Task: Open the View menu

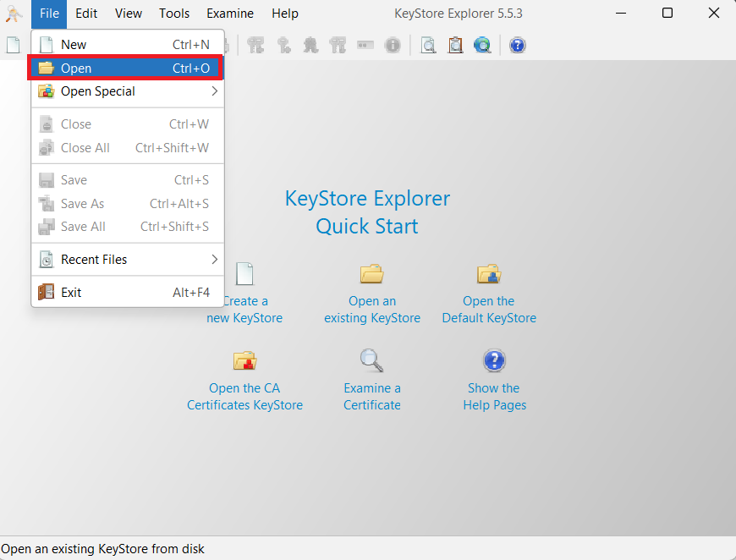Action: coord(129,14)
